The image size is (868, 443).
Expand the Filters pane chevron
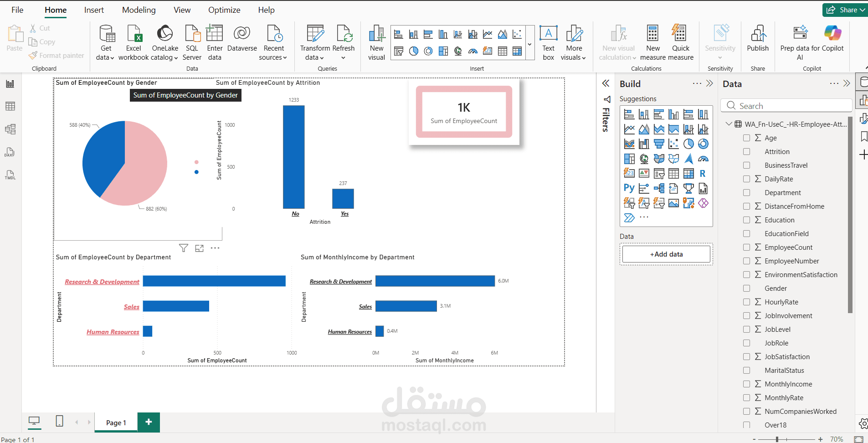click(606, 83)
